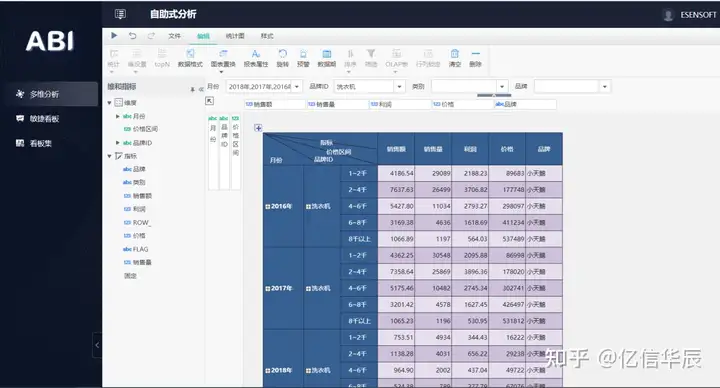
Task: Collapse the 维度 tree node
Action: (109, 103)
